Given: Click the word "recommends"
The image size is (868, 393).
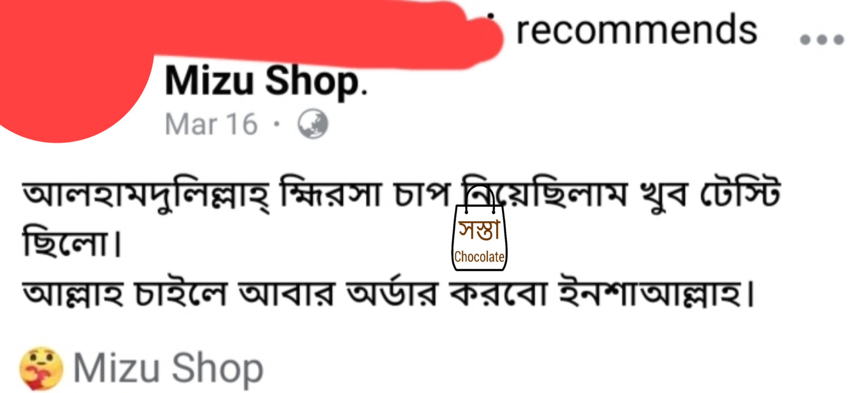Looking at the screenshot, I should click(x=636, y=30).
